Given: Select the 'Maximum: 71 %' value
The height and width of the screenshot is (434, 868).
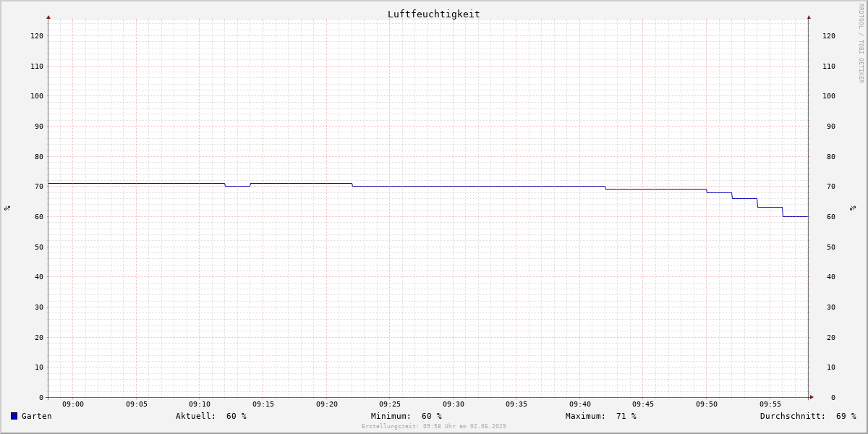Looking at the screenshot, I should [x=601, y=416].
